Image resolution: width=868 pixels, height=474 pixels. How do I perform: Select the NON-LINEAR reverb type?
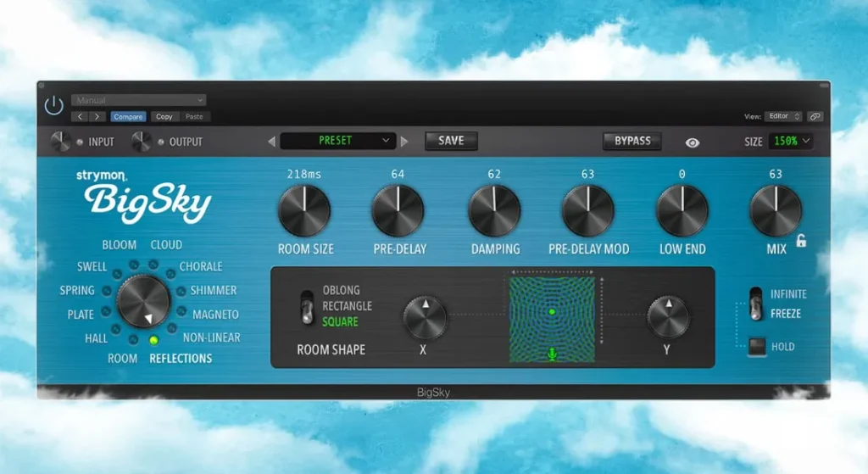(x=211, y=337)
